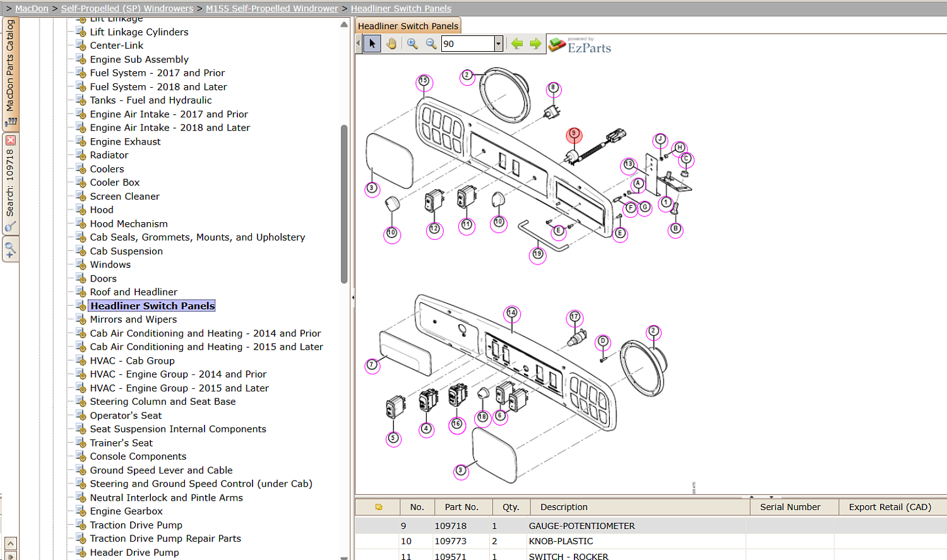
Task: Select the highlighted Headliner Switch Panels tree item
Action: point(152,306)
